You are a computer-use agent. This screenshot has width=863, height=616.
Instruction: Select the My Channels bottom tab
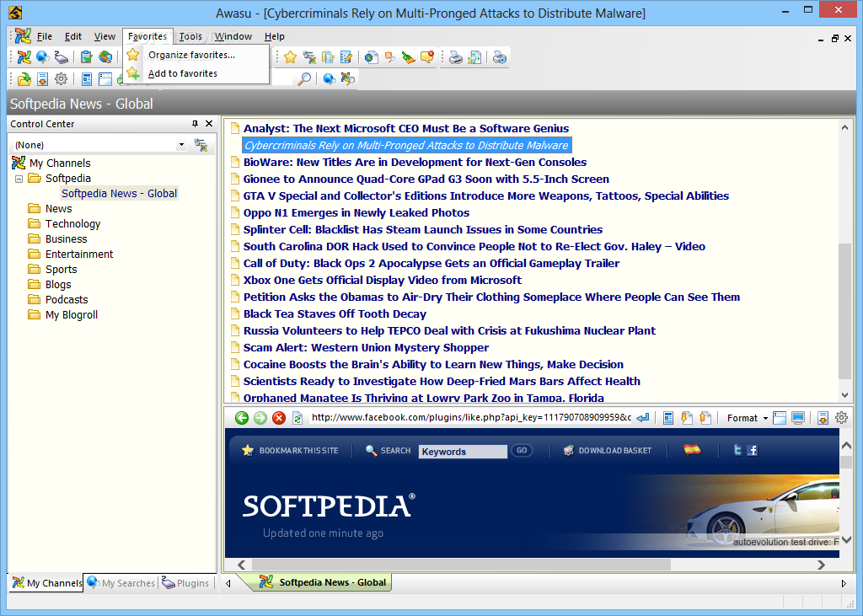tap(47, 582)
